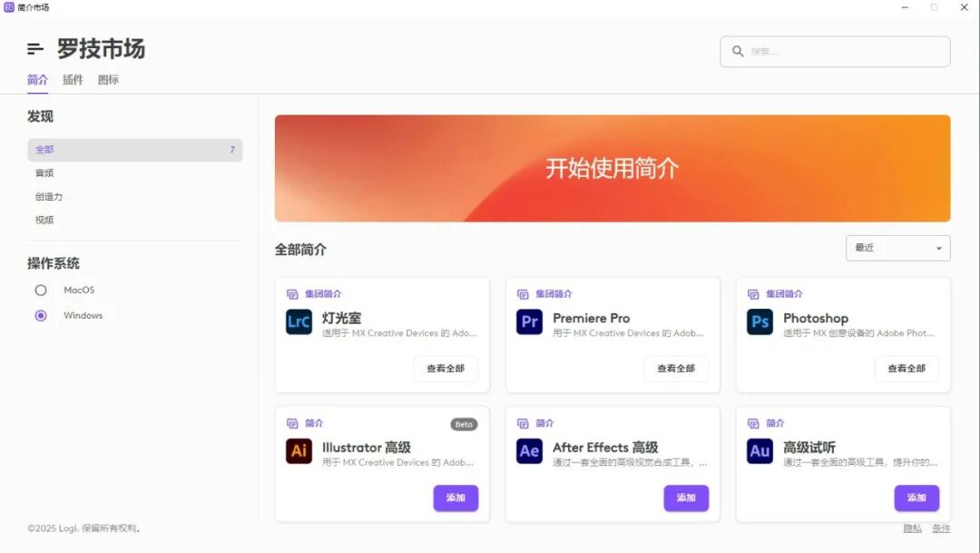This screenshot has width=980, height=553.
Task: Switch to the 插件 tab
Action: point(73,80)
